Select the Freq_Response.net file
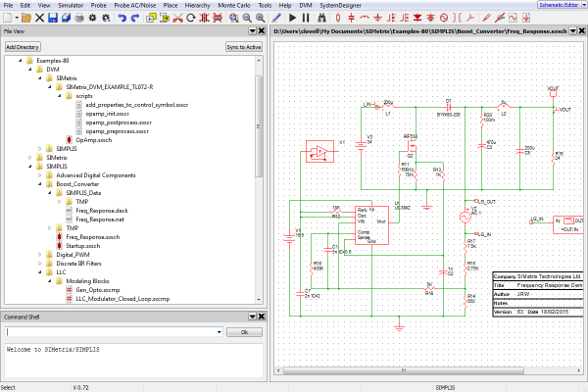This screenshot has height=392, width=588. click(x=100, y=220)
